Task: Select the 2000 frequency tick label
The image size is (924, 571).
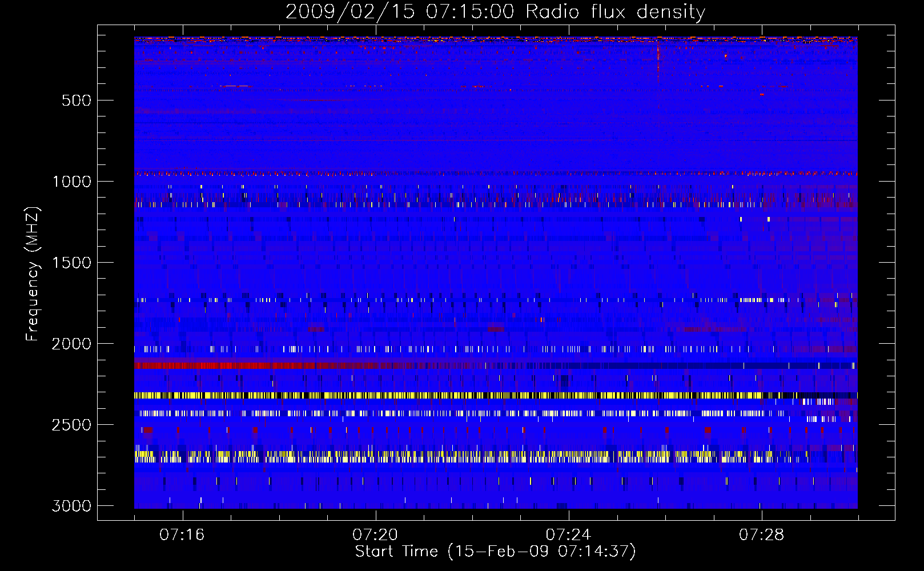Action: click(x=71, y=344)
